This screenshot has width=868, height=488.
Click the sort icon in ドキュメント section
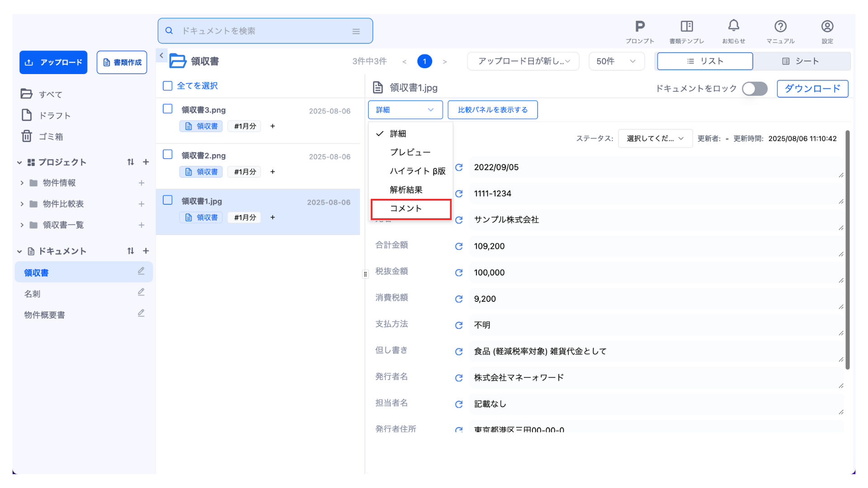(x=131, y=251)
